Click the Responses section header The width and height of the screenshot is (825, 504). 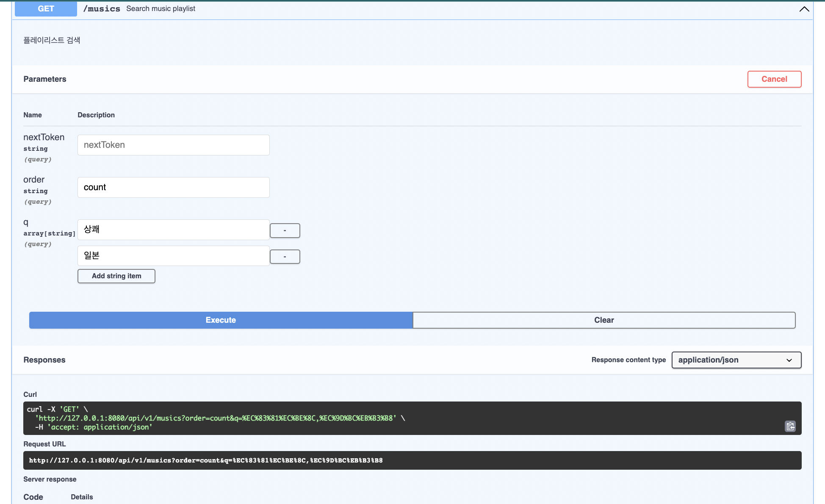tap(44, 360)
